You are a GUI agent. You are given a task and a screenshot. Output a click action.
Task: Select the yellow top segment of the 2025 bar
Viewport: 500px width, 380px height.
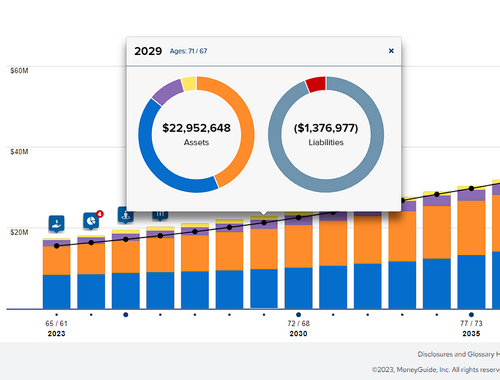(126, 231)
